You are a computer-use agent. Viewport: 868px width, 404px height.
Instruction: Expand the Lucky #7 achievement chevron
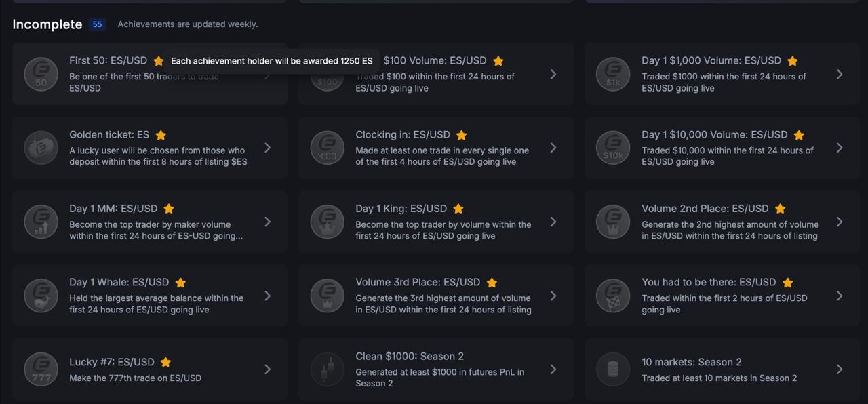[267, 369]
